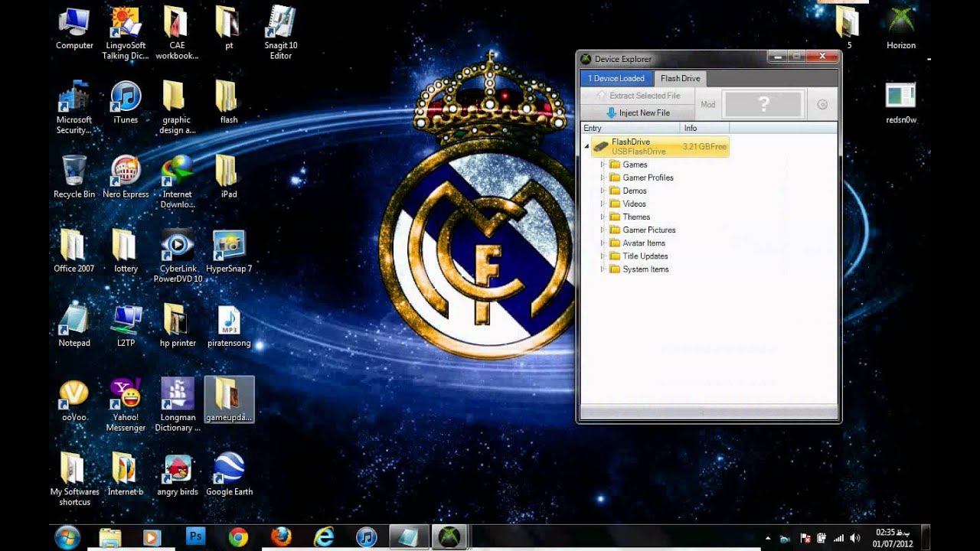Select CyberLink PowerDVD 10 icon
This screenshot has height=551, width=980.
(x=177, y=256)
